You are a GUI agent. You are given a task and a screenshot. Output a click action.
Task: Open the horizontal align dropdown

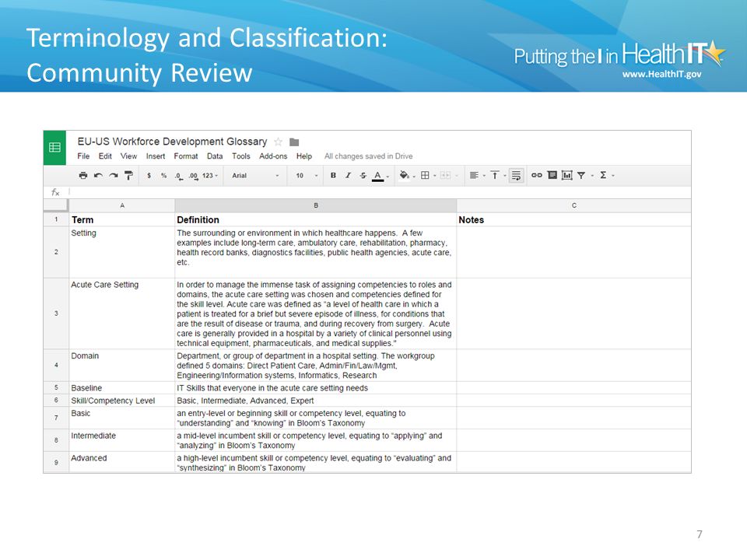coord(477,175)
